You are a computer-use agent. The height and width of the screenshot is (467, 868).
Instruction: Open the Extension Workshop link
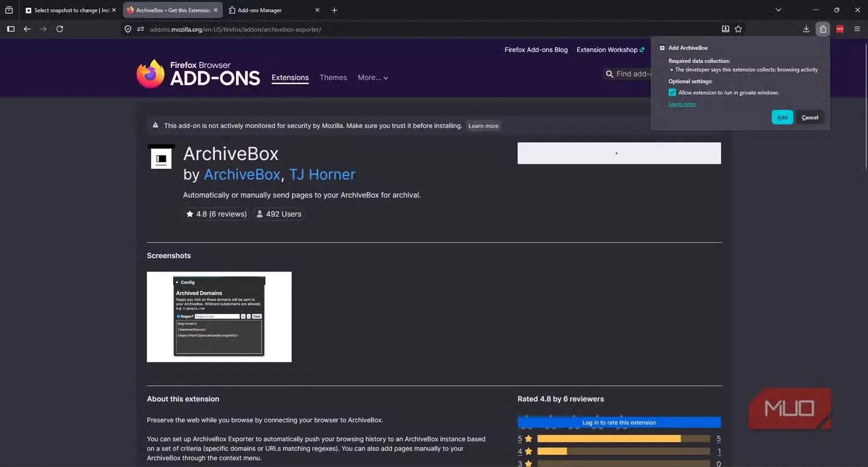[x=610, y=50]
